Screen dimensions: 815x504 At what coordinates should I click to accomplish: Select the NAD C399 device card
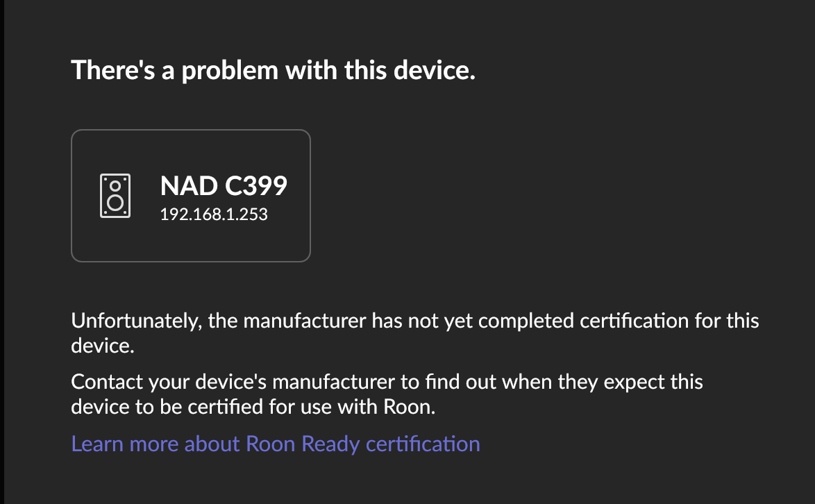(191, 196)
